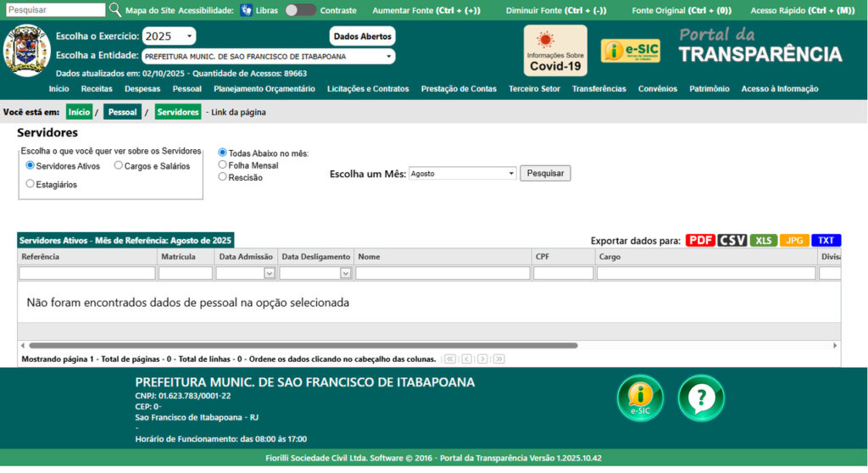The image size is (868, 473).
Task: Open the Covid-19 information banner
Action: click(555, 51)
